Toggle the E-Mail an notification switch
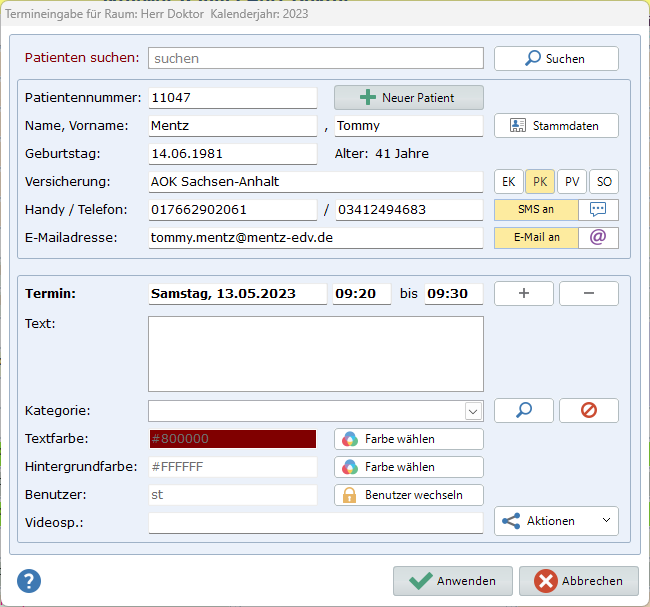Image resolution: width=650 pixels, height=607 pixels. click(536, 238)
